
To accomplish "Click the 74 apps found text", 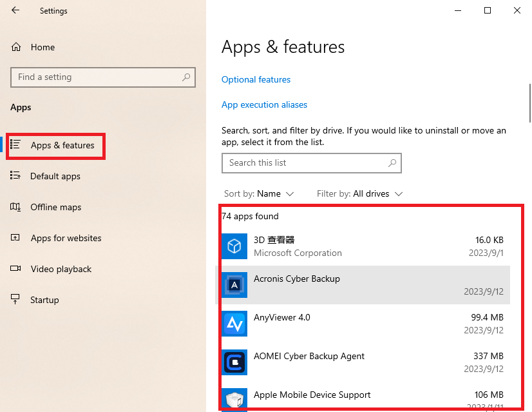I will point(250,216).
